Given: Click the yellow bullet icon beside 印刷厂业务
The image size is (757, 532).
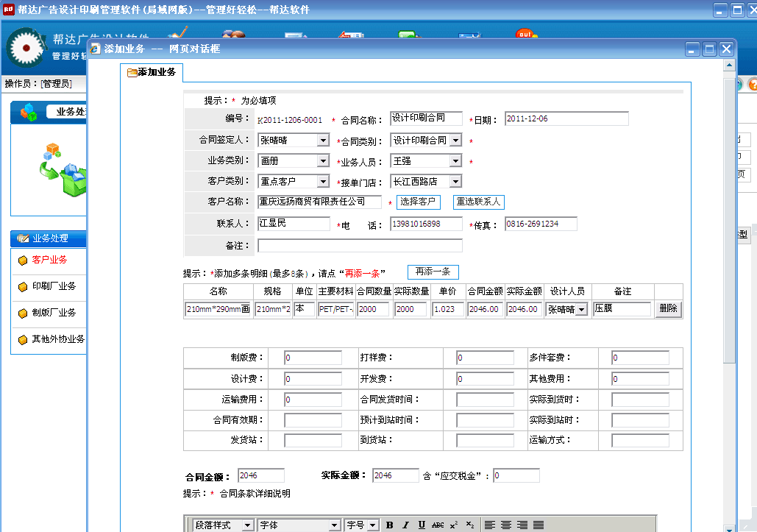Looking at the screenshot, I should pos(23,287).
